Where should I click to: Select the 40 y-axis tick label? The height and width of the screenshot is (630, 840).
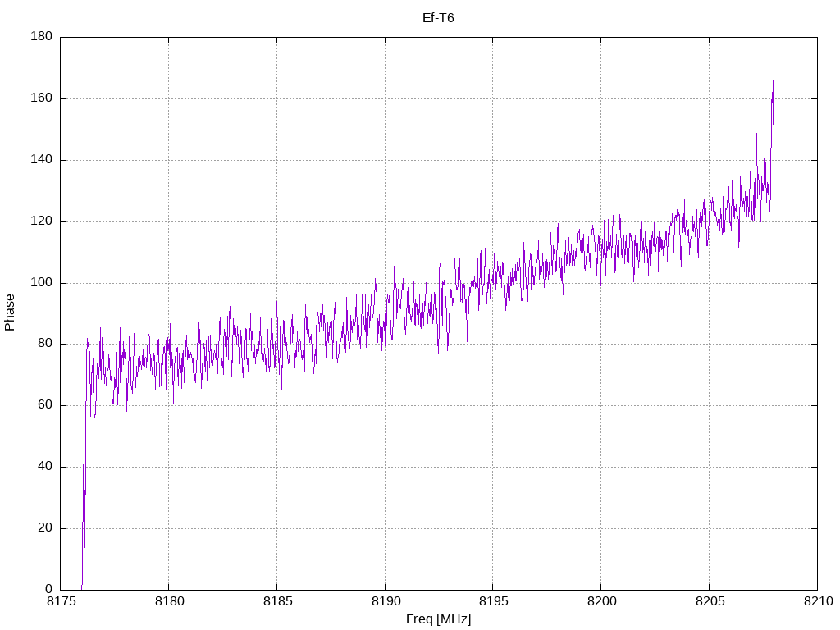[45, 467]
